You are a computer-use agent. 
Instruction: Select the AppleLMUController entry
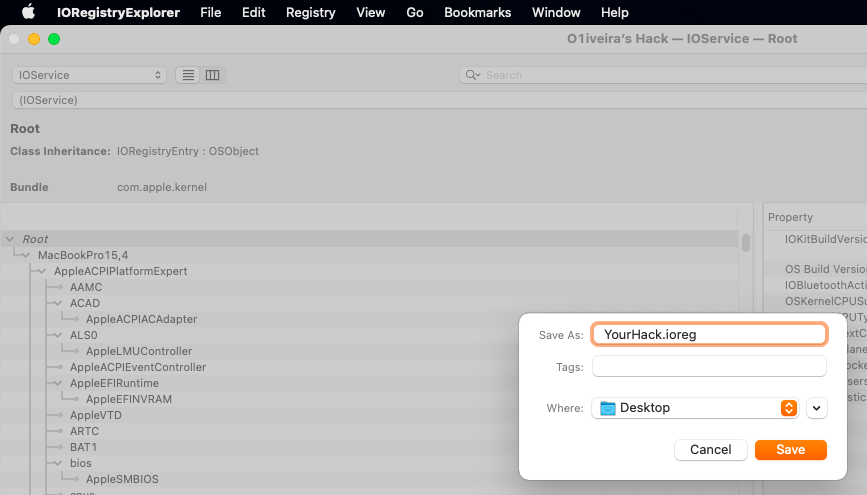(x=139, y=351)
